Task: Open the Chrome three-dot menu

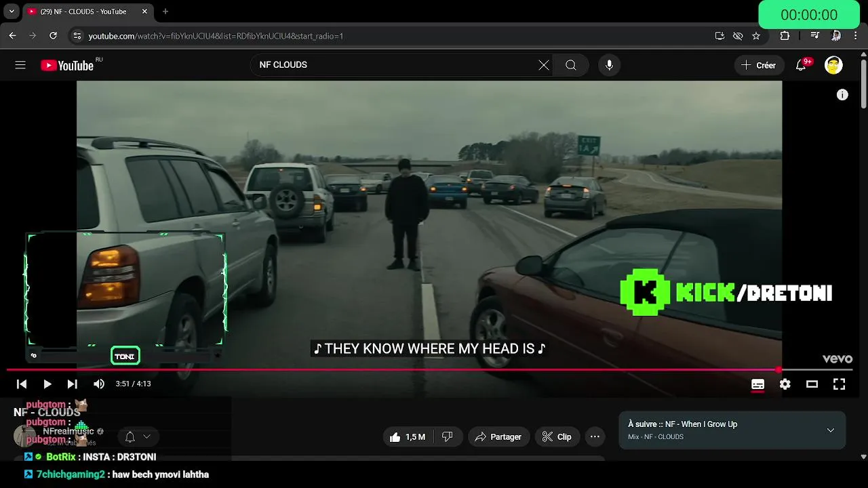Action: (856, 36)
